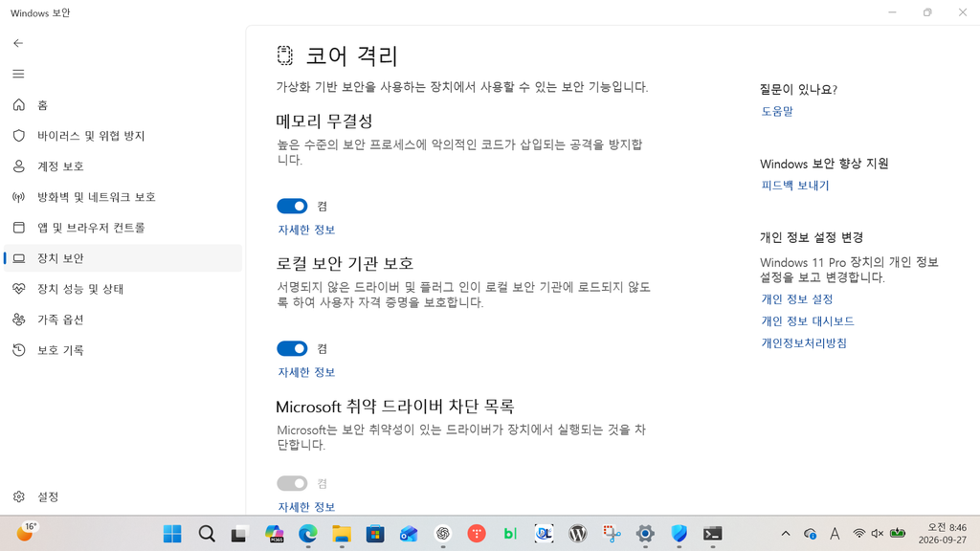The height and width of the screenshot is (551, 980).
Task: Click the 코어 격리 page heading
Action: point(352,55)
